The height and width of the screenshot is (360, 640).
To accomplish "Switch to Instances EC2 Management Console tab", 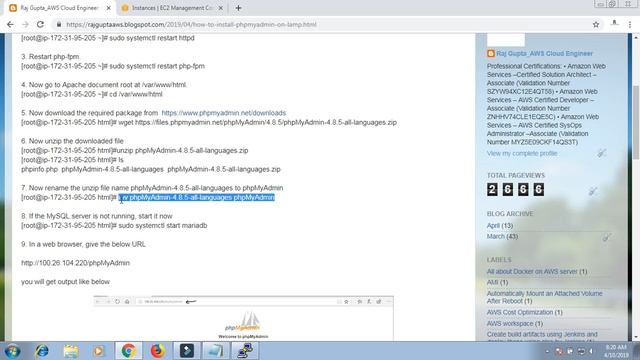I will click(x=172, y=8).
